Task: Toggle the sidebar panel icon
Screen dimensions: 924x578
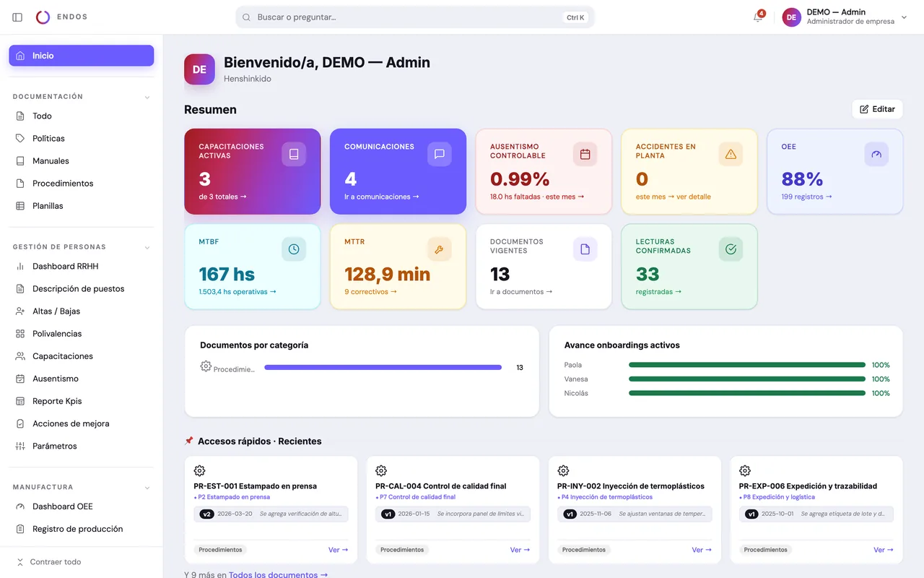Action: tap(17, 17)
